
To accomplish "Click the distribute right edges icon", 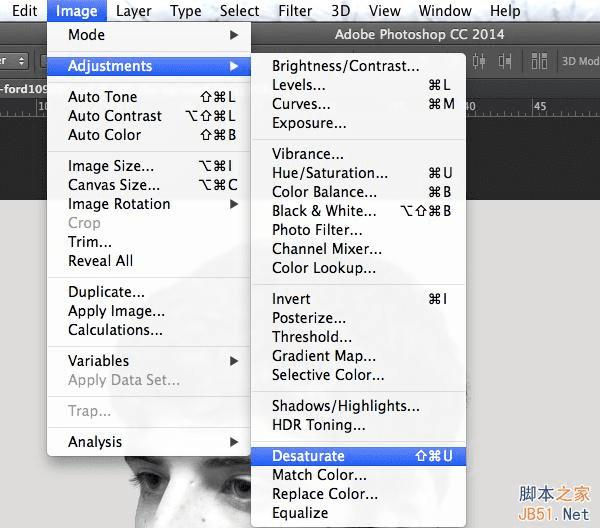I will (x=505, y=61).
